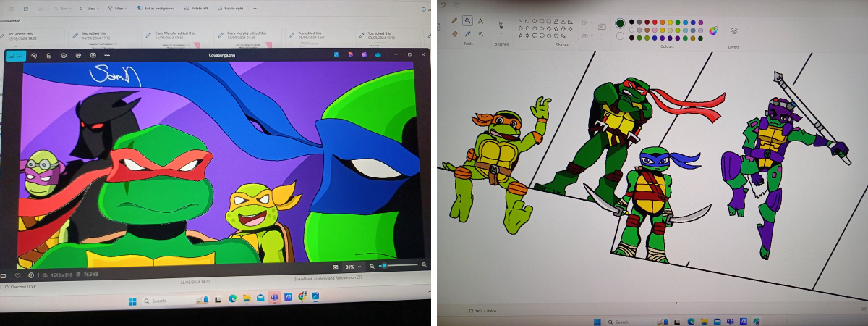Viewport: 868px width, 326px height.
Task: Click the share icon in Photos viewer toolbar
Action: coord(78,55)
